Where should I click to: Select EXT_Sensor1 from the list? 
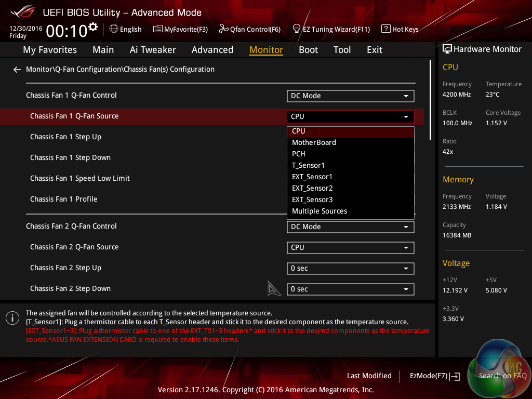click(351, 177)
